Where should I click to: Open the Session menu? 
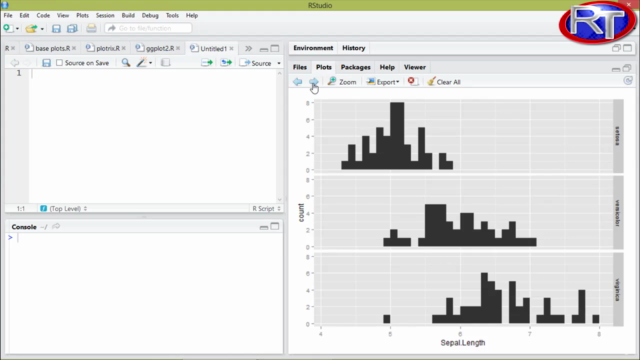coord(105,15)
